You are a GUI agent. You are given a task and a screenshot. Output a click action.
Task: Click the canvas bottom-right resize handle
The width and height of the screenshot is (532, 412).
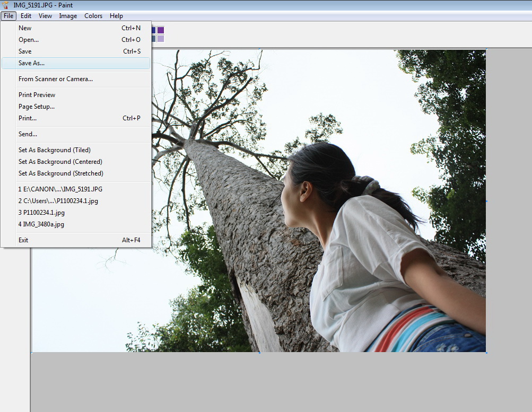click(x=486, y=352)
